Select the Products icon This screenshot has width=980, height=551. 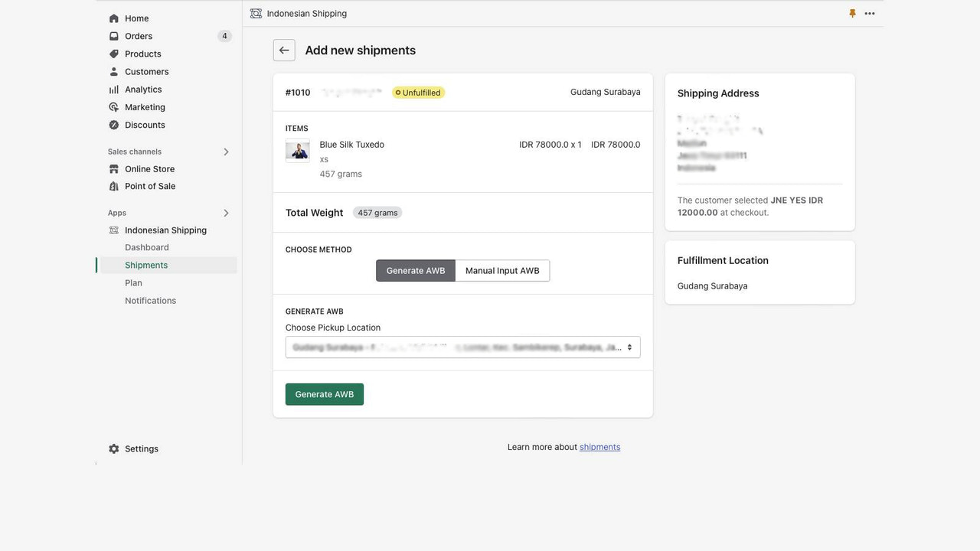point(115,54)
